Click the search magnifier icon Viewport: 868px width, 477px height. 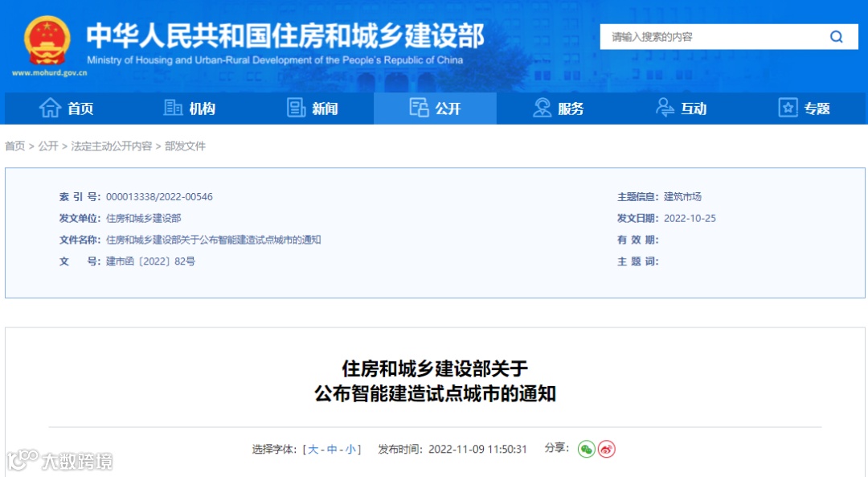point(836,36)
